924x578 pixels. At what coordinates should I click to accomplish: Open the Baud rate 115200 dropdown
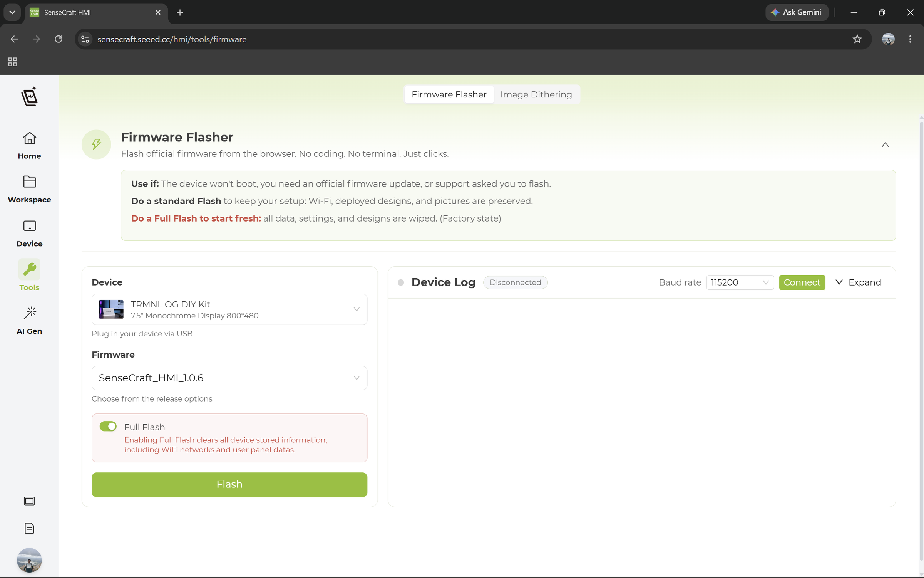click(740, 282)
